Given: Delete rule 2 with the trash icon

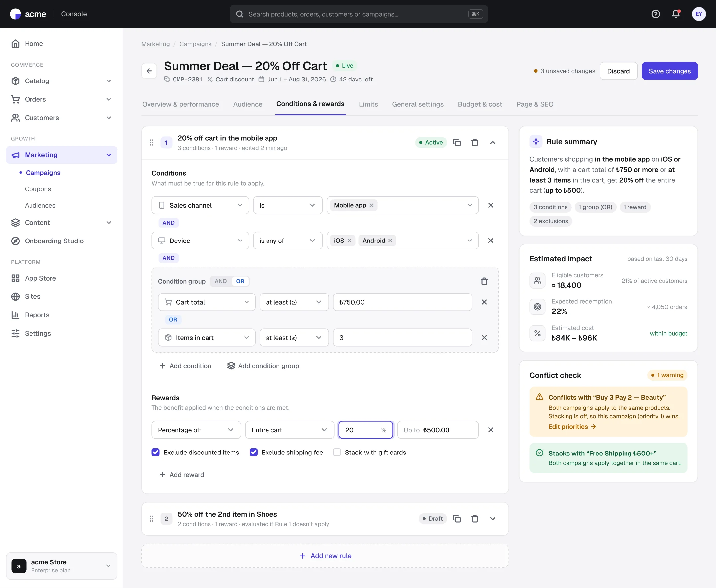Looking at the screenshot, I should coord(475,518).
